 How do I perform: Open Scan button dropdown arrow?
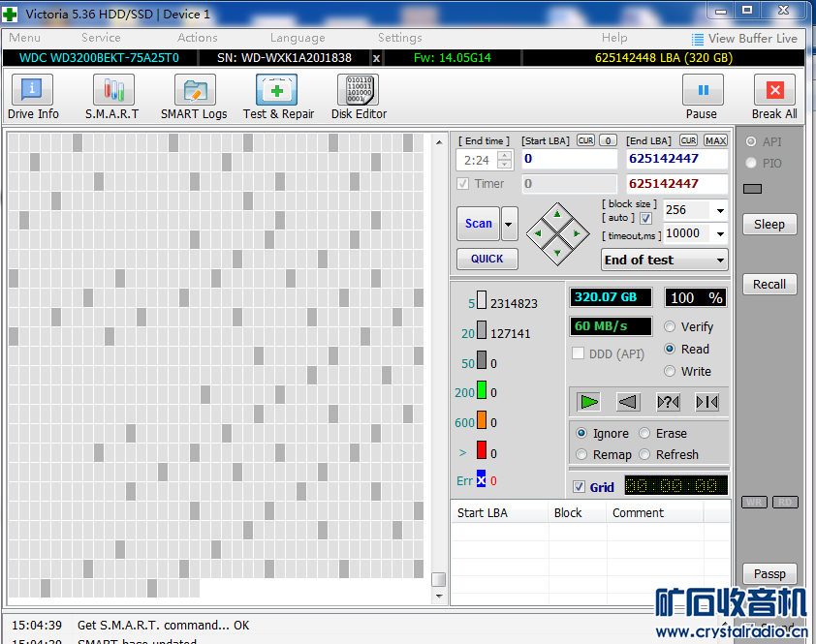[509, 224]
